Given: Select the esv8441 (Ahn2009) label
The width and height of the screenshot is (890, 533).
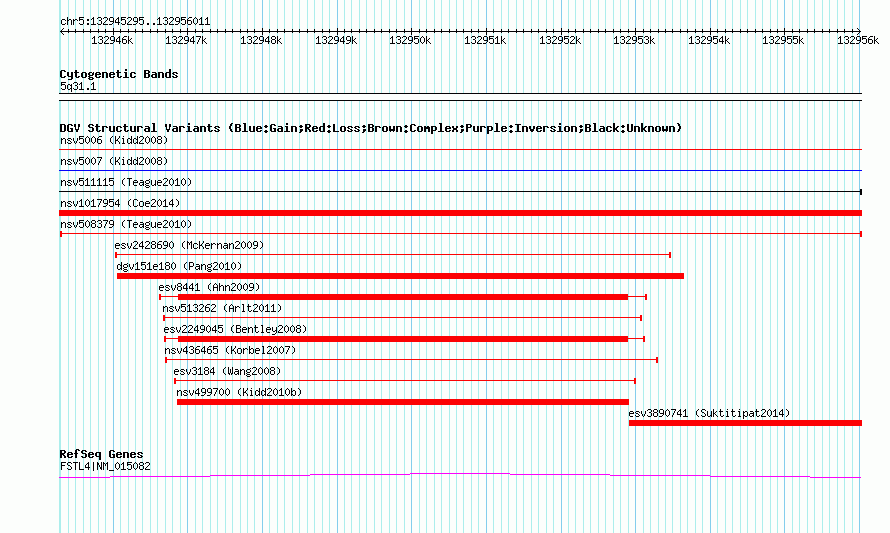Looking at the screenshot, I should (209, 287).
